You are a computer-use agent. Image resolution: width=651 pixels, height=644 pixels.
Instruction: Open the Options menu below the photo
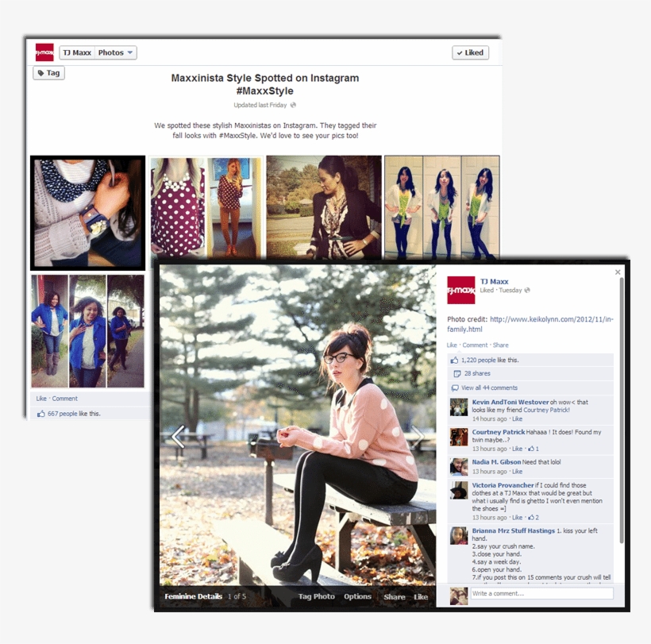(357, 596)
